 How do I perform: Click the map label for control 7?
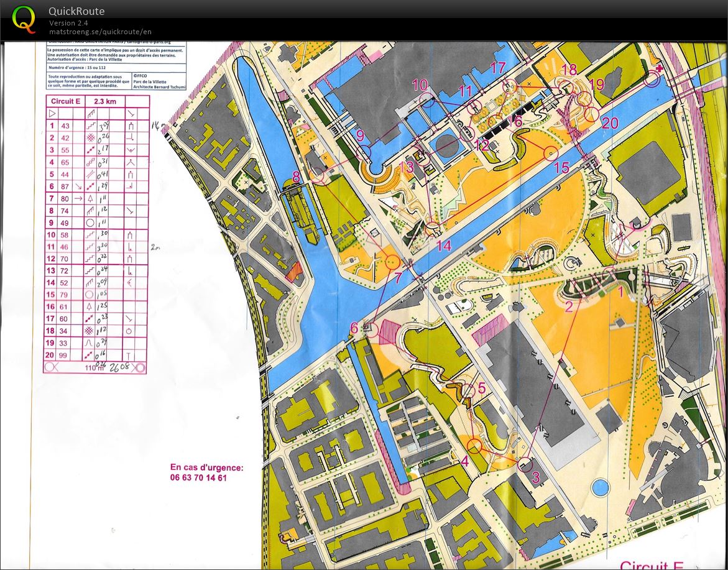click(x=398, y=278)
